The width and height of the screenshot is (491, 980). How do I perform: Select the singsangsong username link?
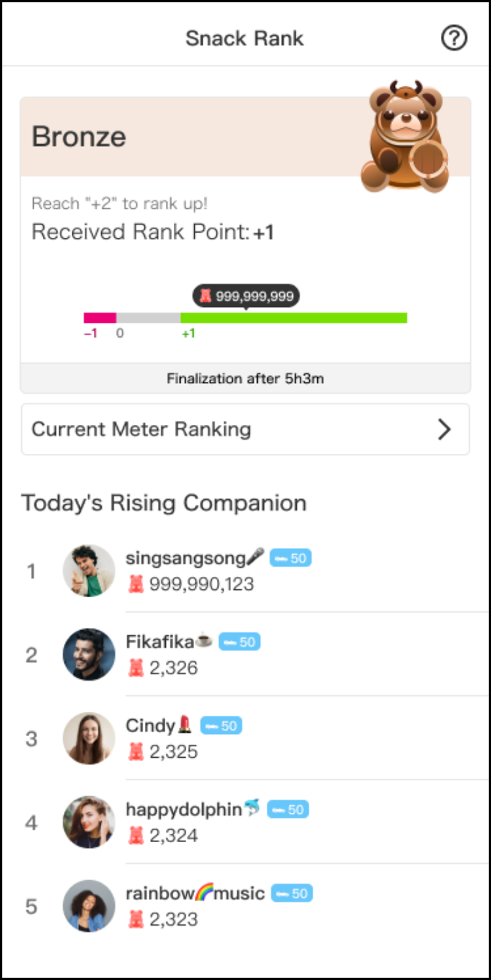(186, 558)
